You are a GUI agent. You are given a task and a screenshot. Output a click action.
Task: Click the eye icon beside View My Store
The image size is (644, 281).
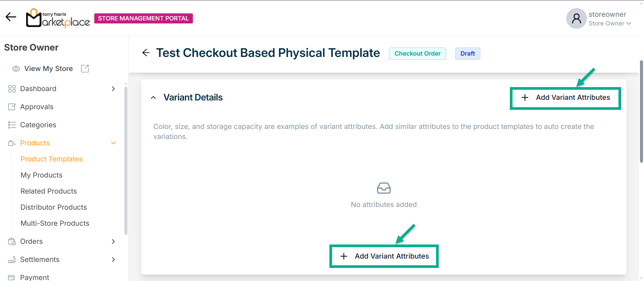click(x=16, y=69)
